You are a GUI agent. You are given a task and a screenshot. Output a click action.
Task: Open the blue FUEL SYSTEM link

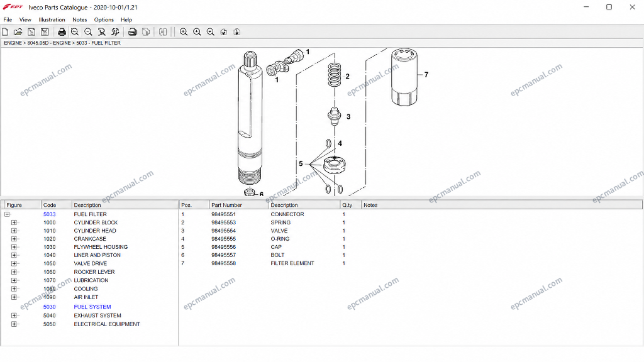pos(92,307)
